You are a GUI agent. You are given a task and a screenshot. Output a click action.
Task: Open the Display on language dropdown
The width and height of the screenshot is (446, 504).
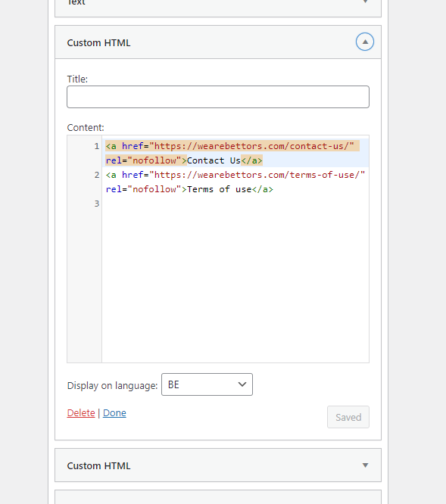coord(207,384)
